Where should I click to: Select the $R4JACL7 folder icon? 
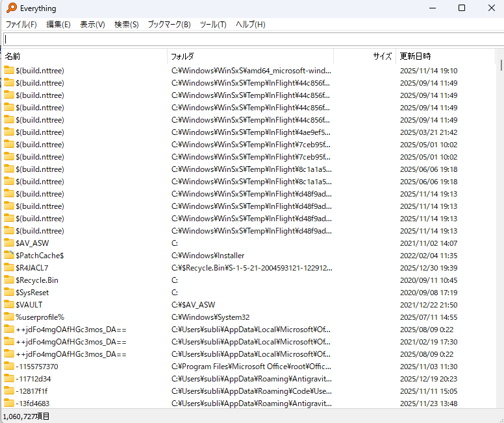(9, 267)
